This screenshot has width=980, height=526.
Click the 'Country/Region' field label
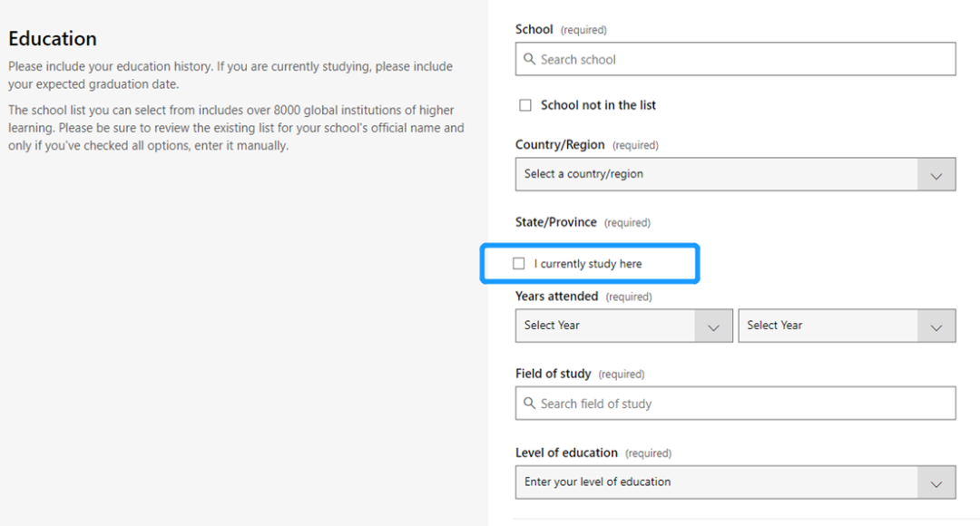pyautogui.click(x=560, y=144)
